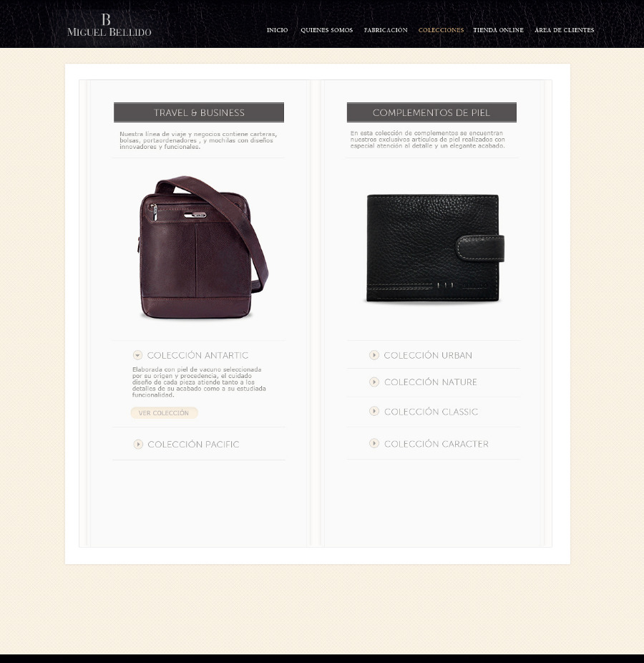Click the Travel & Business header banner
The height and width of the screenshot is (663, 644).
[x=199, y=112]
